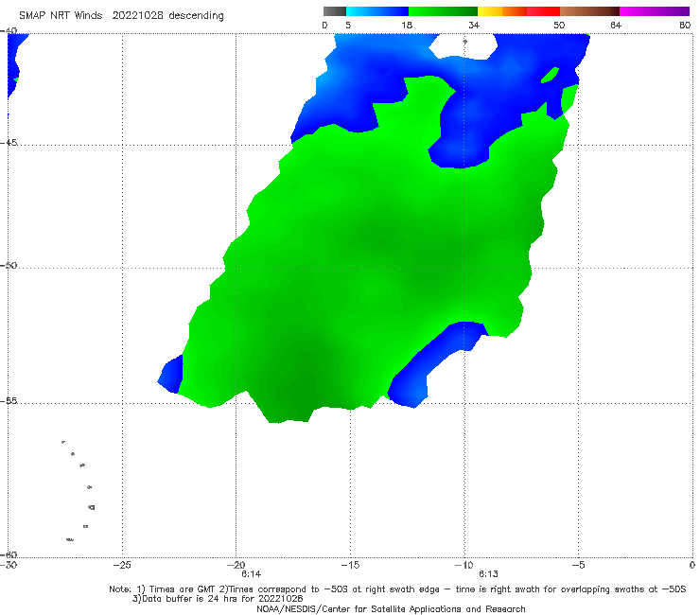Click the color bar label '34'
The image size is (700, 615).
point(474,26)
